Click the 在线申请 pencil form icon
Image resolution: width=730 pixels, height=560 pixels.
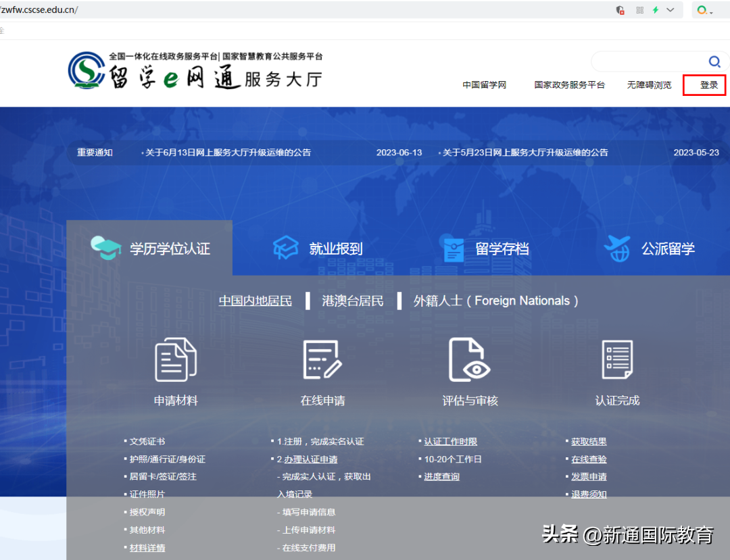(x=322, y=359)
